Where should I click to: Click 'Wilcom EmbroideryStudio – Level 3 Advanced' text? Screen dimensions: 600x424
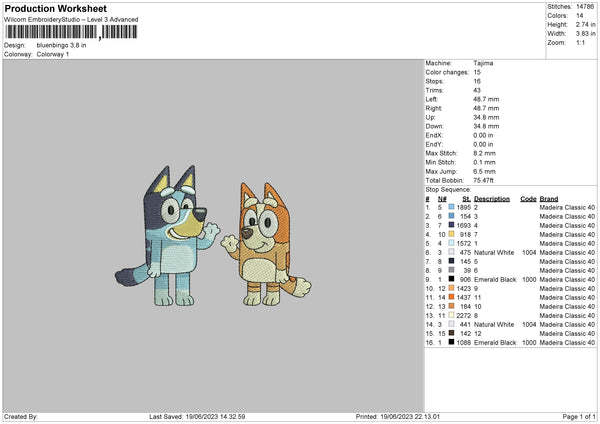pos(71,20)
